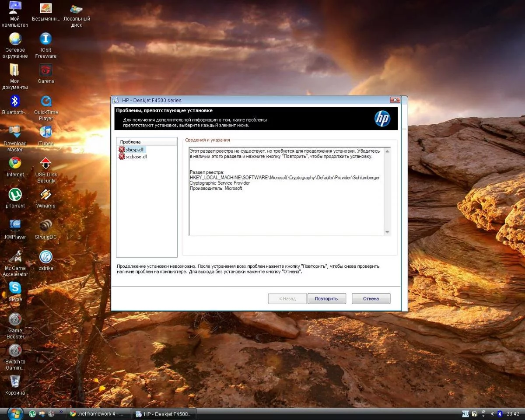Click the grayed < Назад button
Screen dimensions: 525x420
[x=287, y=299]
